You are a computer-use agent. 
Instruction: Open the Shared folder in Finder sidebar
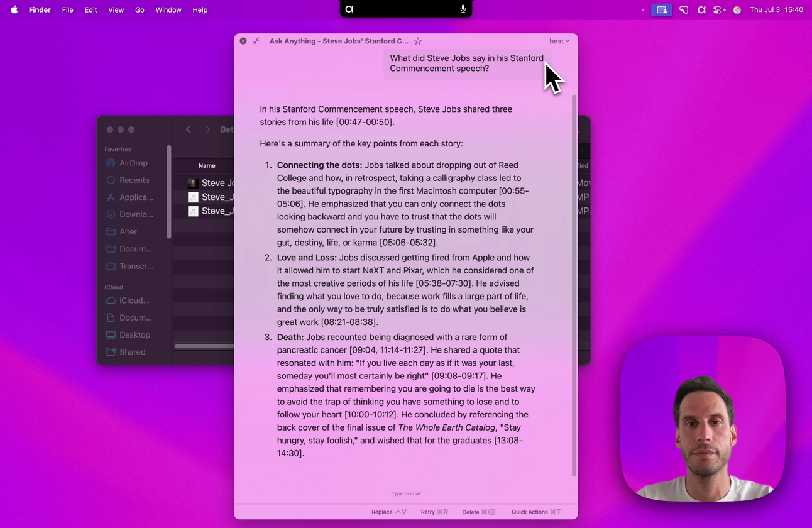click(126, 352)
